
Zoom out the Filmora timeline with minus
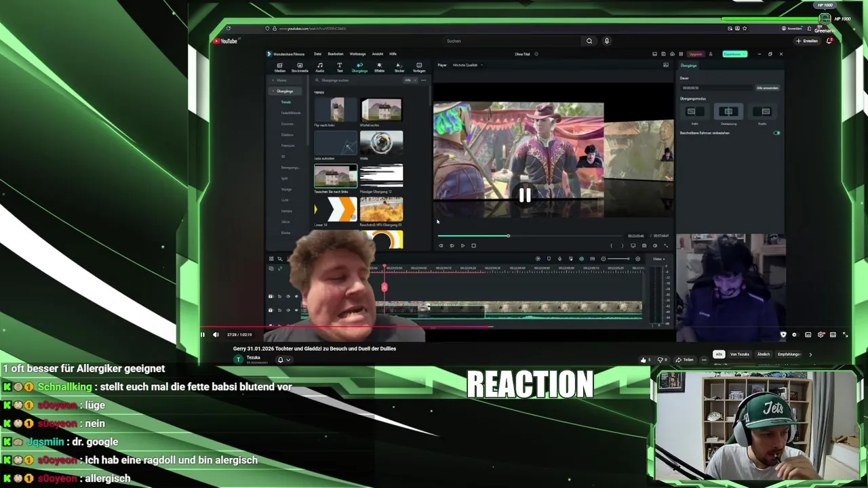coord(604,258)
